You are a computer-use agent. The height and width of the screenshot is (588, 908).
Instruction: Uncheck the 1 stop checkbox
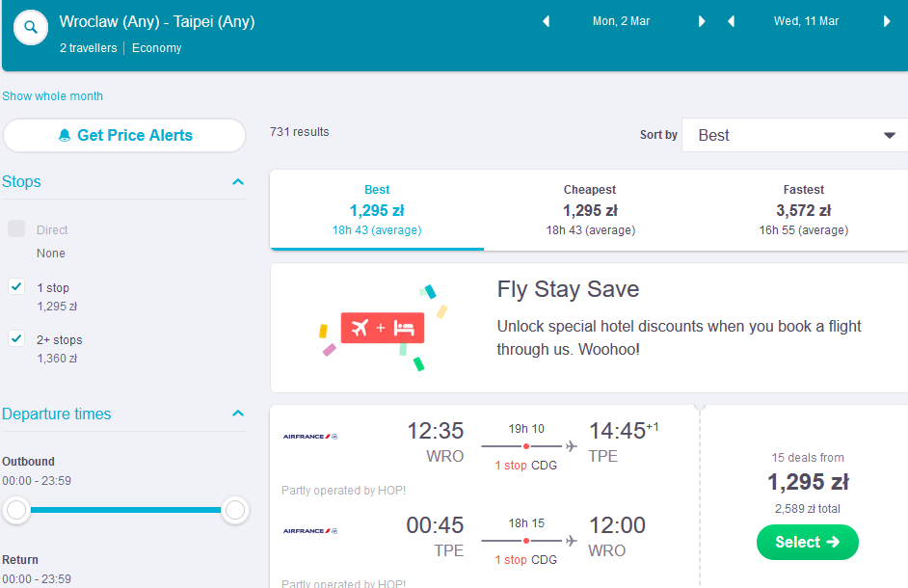point(16,286)
